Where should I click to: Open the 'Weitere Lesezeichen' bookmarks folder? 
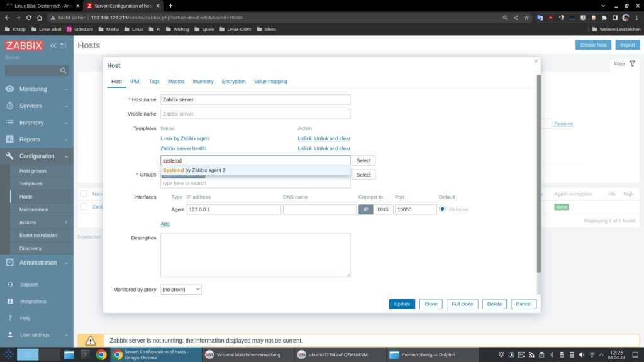[x=616, y=29]
